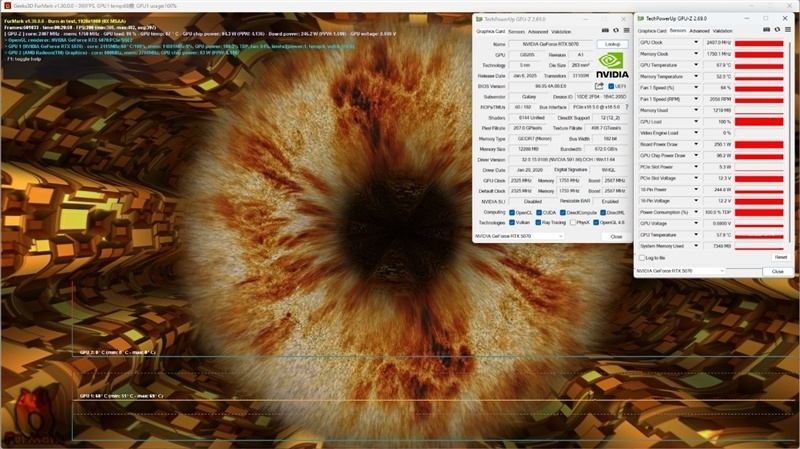Select Validation tab in Graphics Card window
800x449 pixels.
561,32
